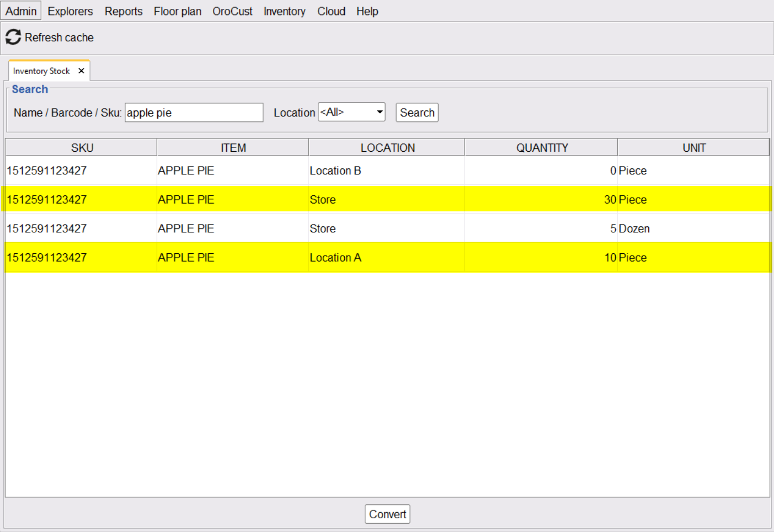Click the quantity 10 cell

coord(541,257)
